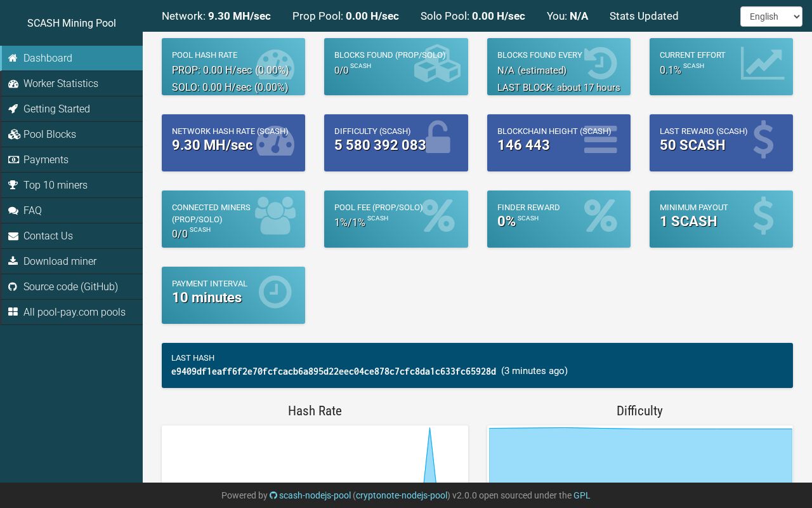Click the You: N/A header stat
The image size is (812, 508).
(x=568, y=16)
